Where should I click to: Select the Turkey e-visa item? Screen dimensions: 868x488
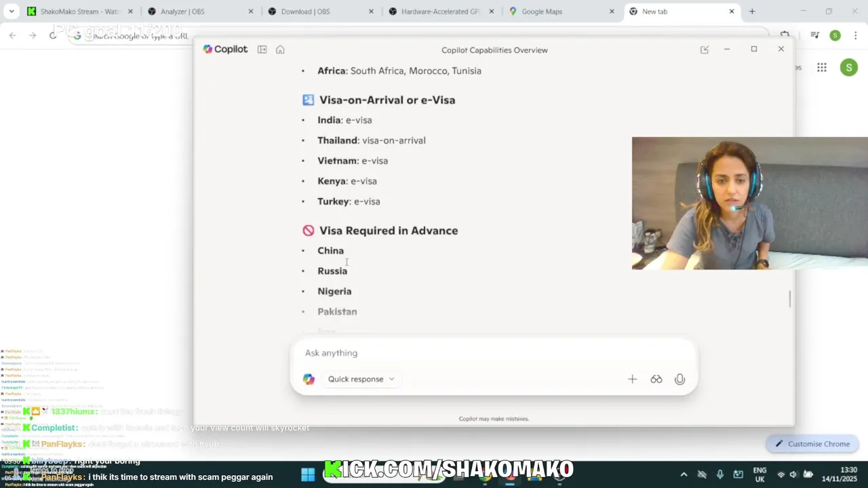[x=349, y=201]
